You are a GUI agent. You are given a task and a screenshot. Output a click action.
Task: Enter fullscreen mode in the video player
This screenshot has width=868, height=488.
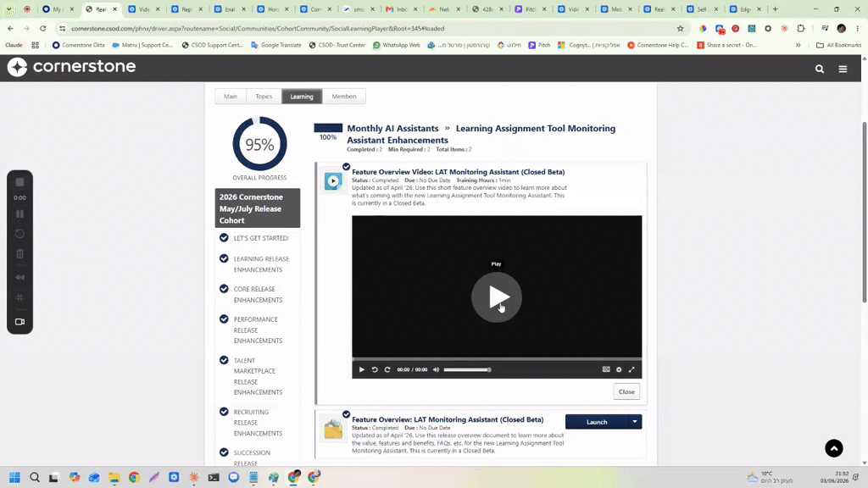632,369
